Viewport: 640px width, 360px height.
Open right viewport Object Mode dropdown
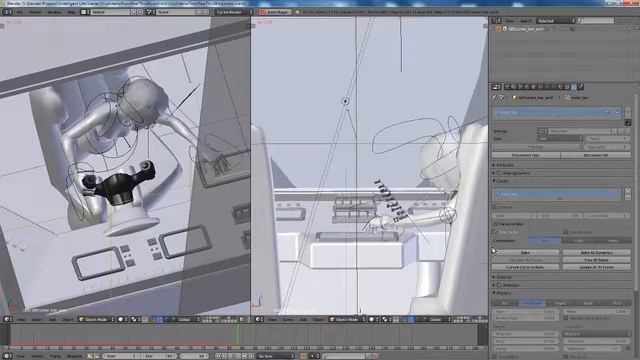(348, 319)
